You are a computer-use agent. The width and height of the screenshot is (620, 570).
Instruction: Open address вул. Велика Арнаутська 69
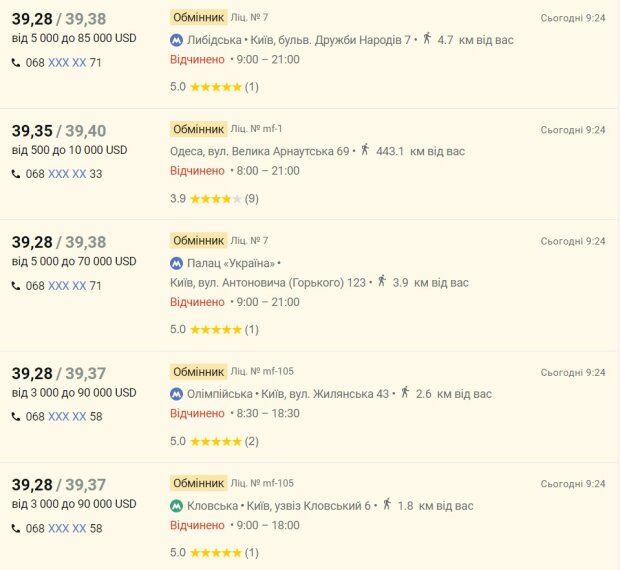(x=260, y=151)
